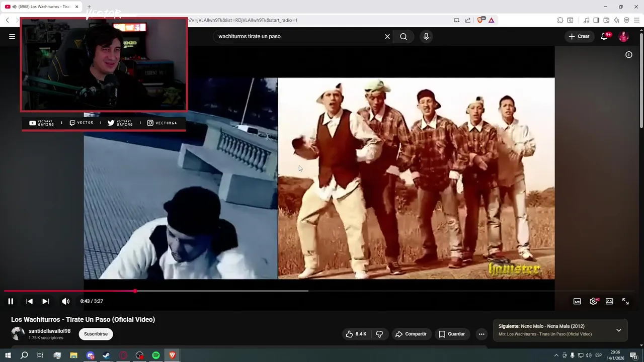This screenshot has width=644, height=362.
Task: Expand the Siguiente mix playlist panel
Action: click(619, 330)
